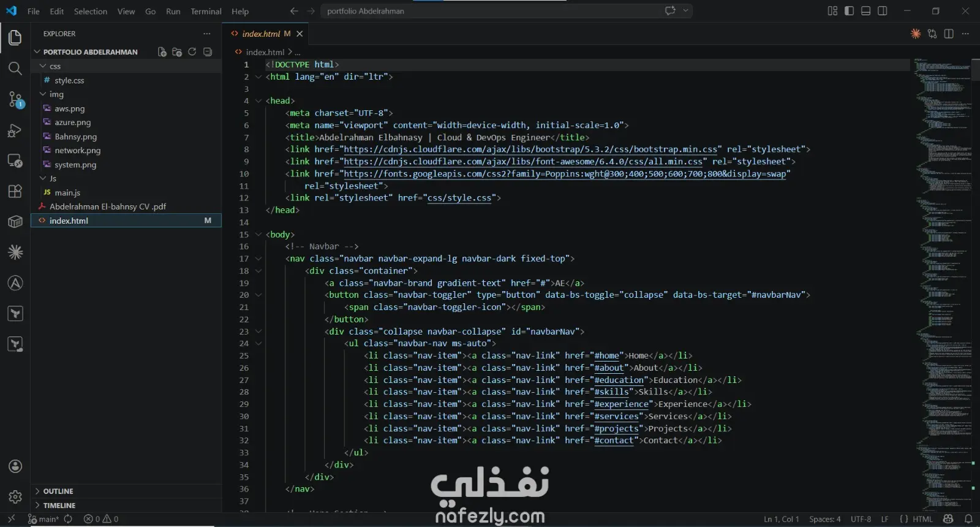Open Source Control view in activity bar

coord(15,100)
